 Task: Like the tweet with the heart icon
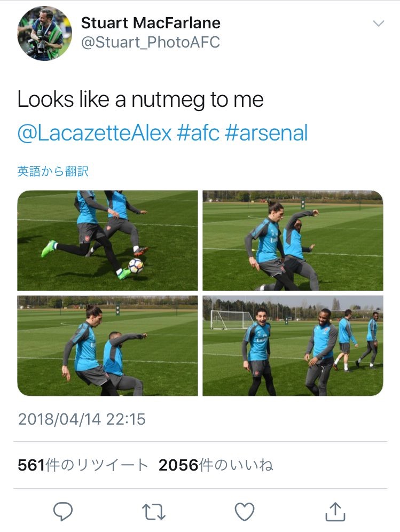245,512
